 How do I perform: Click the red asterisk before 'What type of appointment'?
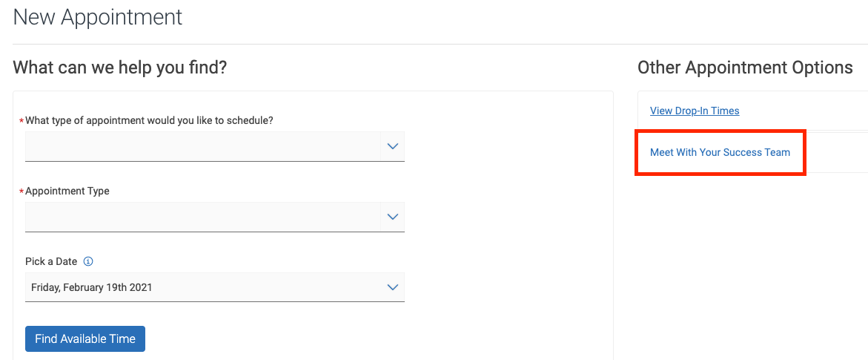click(21, 121)
